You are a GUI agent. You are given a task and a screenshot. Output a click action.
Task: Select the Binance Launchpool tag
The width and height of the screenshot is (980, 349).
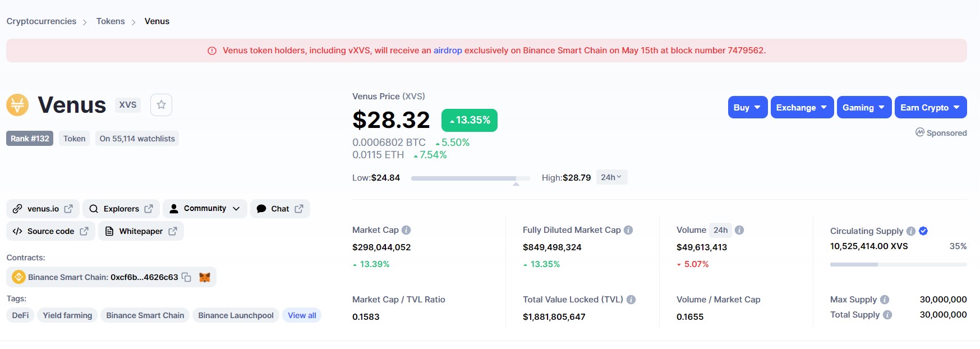pos(236,315)
